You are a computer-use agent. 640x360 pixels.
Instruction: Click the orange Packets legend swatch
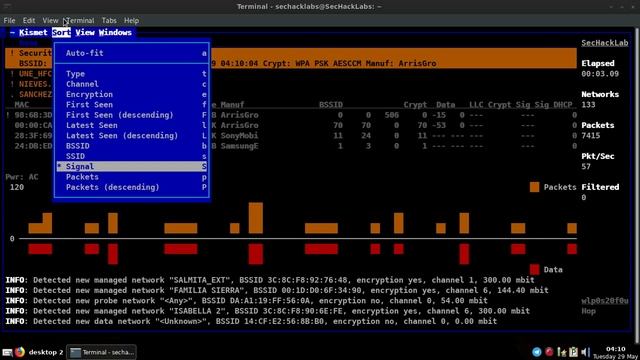pos(534,187)
